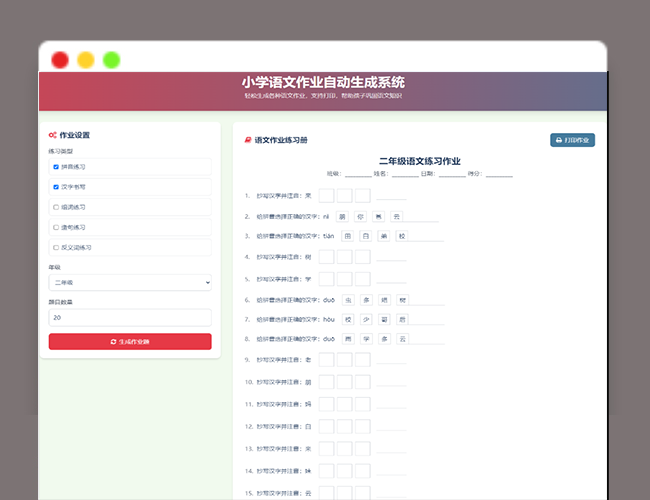This screenshot has width=650, height=500.
Task: Click the red 生成作业 button
Action: tap(130, 342)
